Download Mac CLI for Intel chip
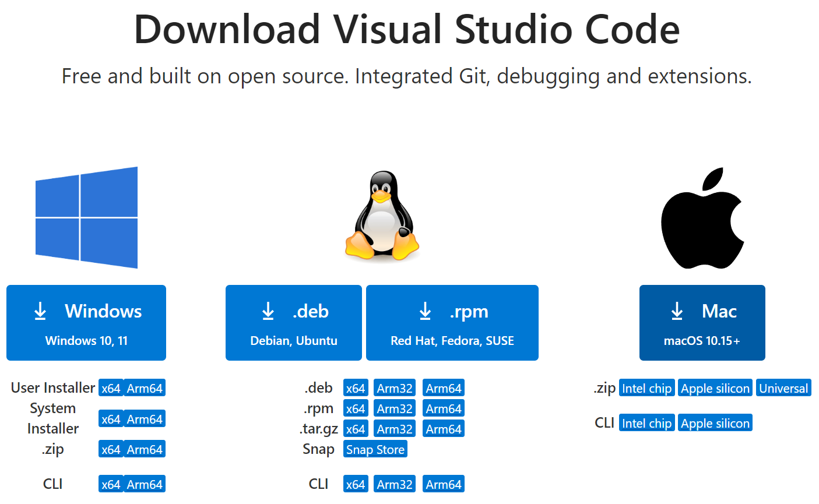 click(x=647, y=423)
